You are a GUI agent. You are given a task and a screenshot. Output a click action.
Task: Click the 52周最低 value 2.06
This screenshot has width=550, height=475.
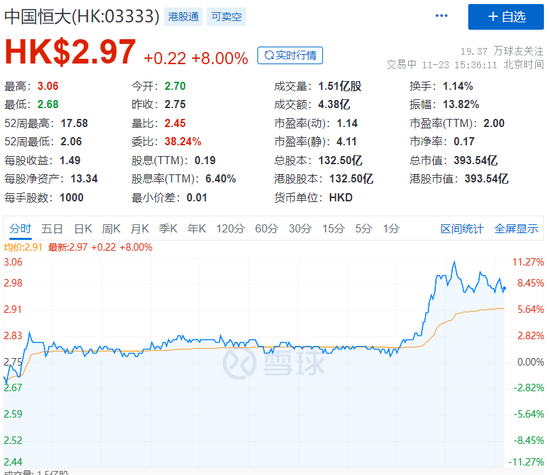click(71, 141)
